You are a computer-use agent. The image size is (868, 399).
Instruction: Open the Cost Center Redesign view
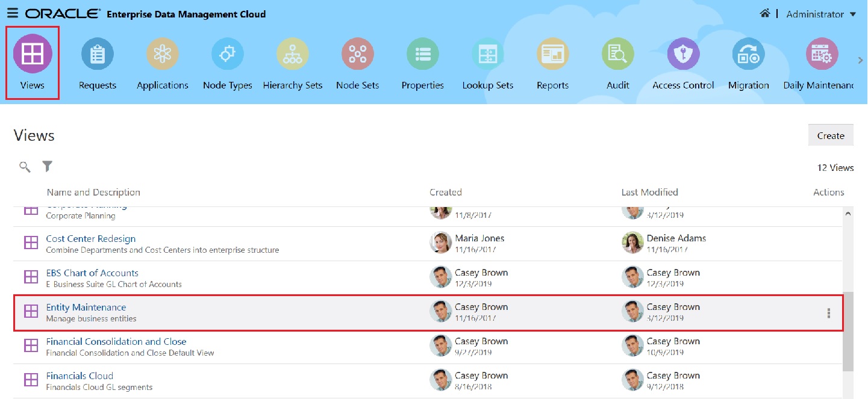(91, 239)
